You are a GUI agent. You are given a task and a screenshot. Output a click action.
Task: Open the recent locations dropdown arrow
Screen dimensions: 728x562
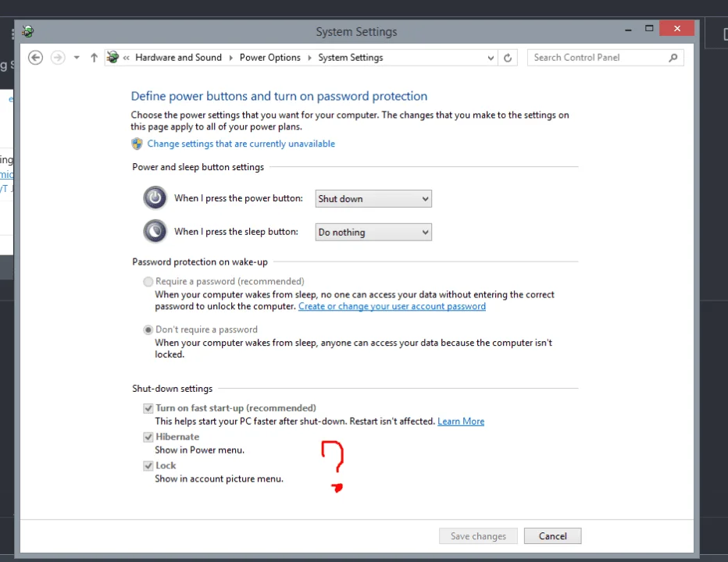tap(77, 58)
